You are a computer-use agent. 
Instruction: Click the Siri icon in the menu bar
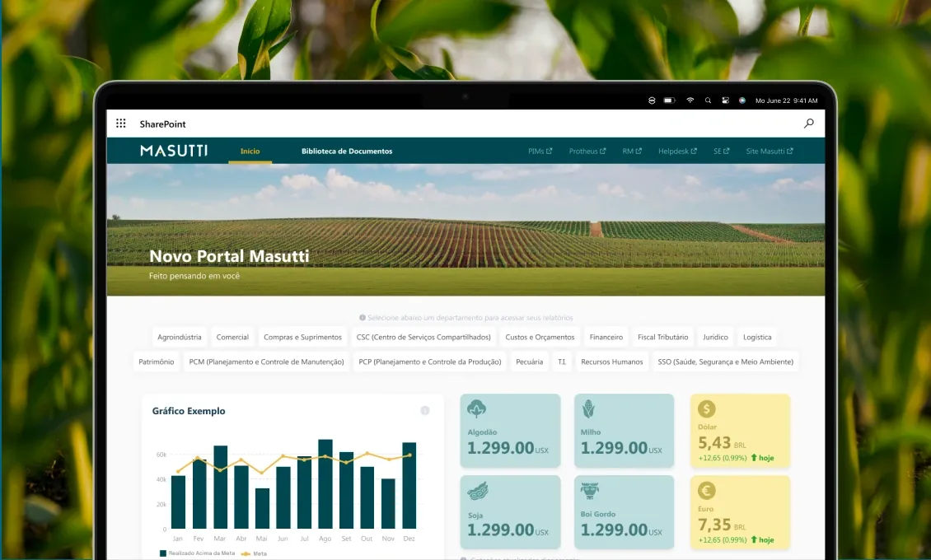[742, 100]
